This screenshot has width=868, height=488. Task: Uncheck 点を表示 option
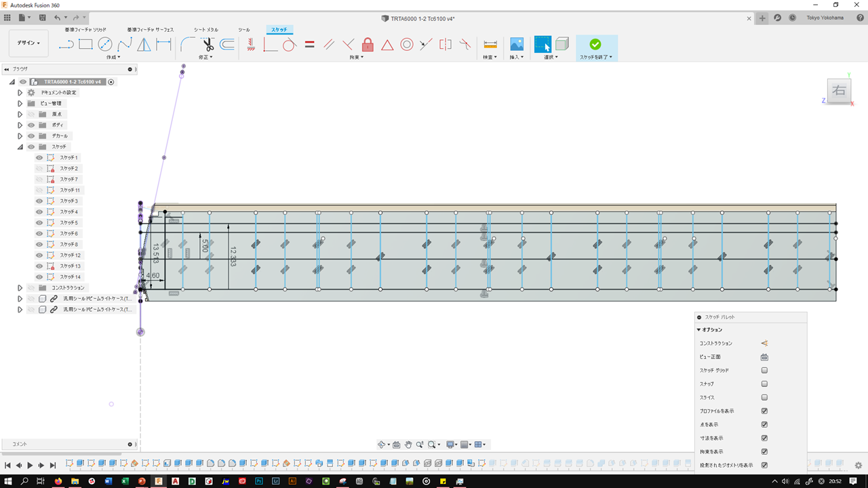point(764,425)
